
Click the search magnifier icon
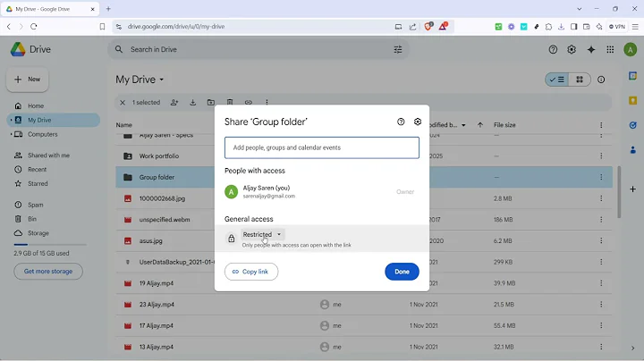coord(119,50)
